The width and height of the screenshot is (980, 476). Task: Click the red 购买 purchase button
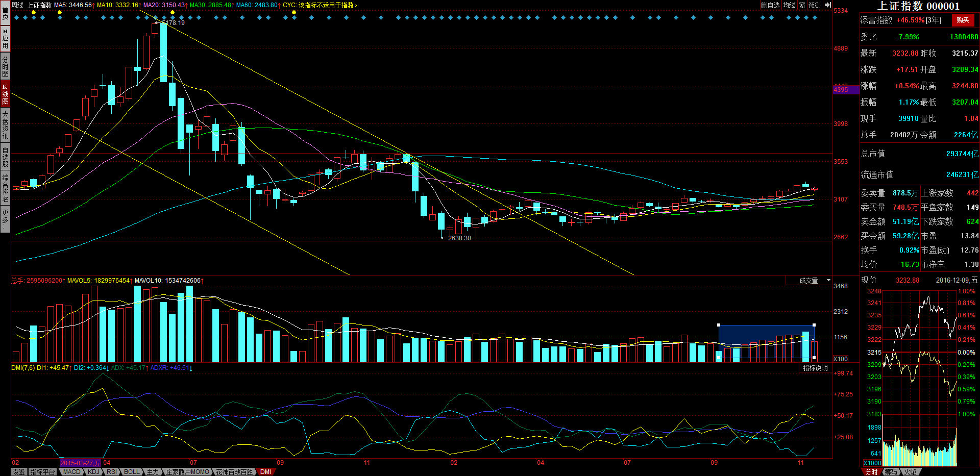click(963, 20)
